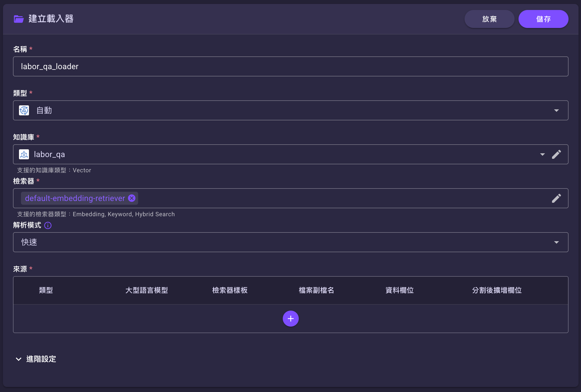Click the 儲存 button
The width and height of the screenshot is (581, 392).
point(543,19)
